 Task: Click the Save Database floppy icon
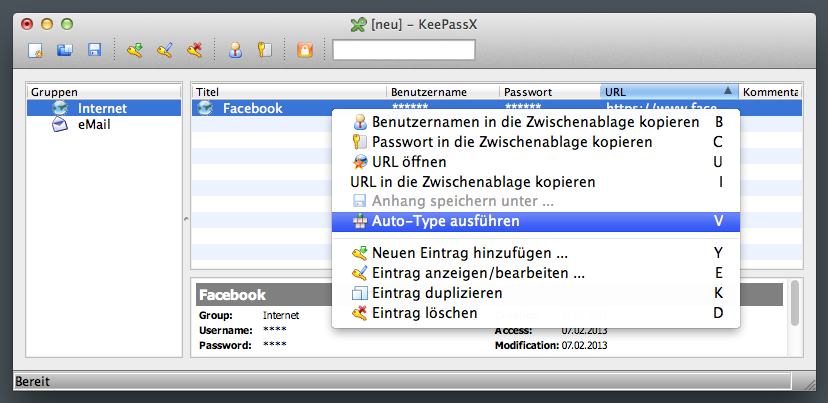[95, 51]
